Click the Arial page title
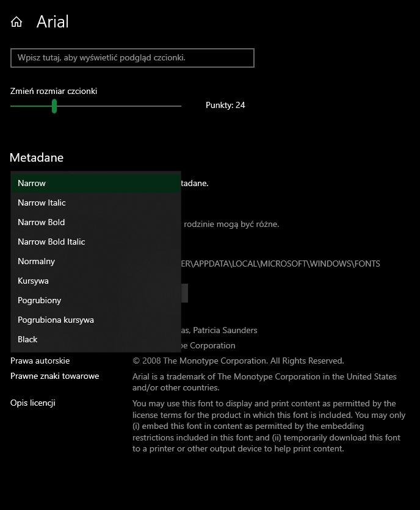Screen dimensions: 420x510 52,22
